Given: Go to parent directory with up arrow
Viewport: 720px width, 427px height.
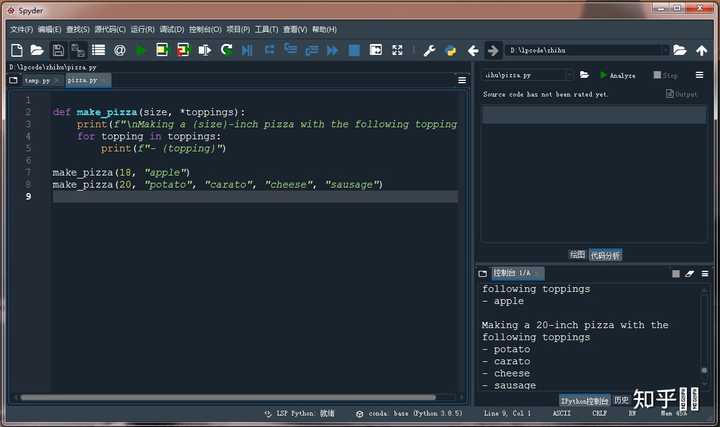Looking at the screenshot, I should (702, 50).
